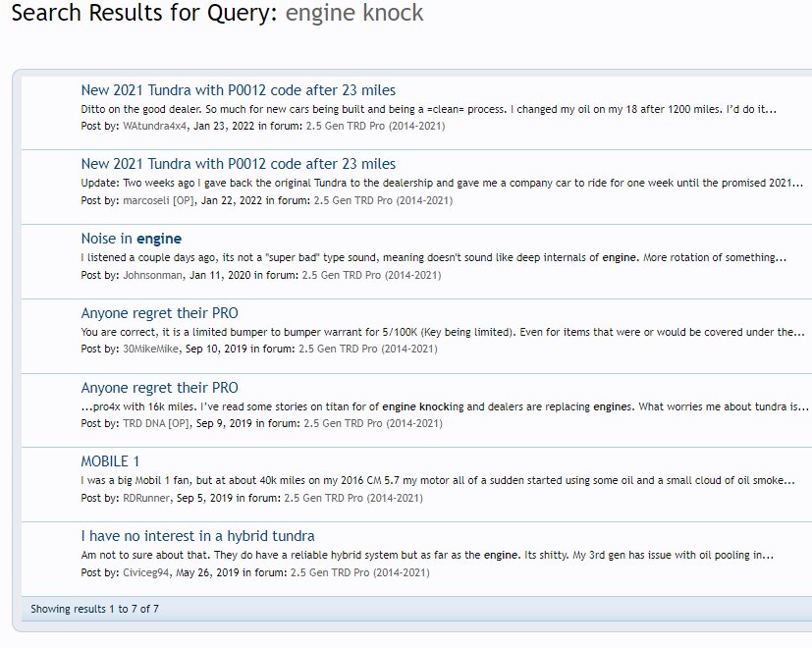Open first 'New 2021 Tundra with P0012 code' result by WAtundra4x4
The width and height of the screenshot is (812, 648).
pyautogui.click(x=239, y=90)
